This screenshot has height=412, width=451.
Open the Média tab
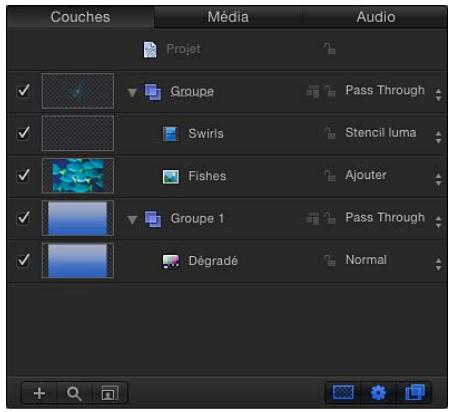228,17
